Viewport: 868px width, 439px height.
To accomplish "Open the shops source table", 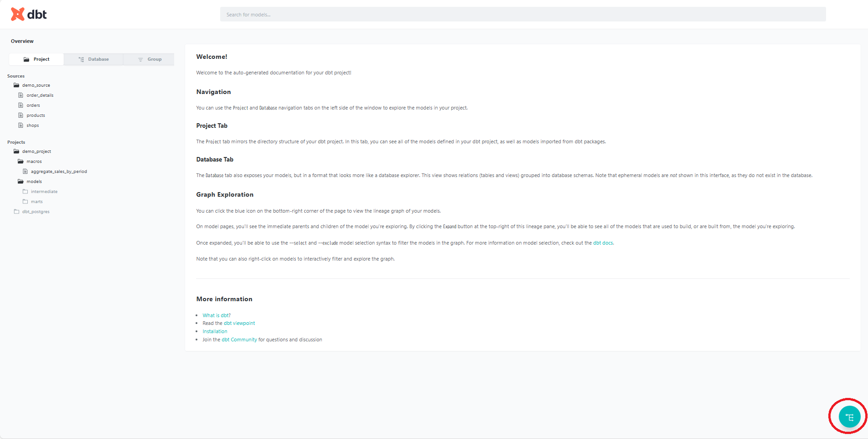I will [33, 125].
